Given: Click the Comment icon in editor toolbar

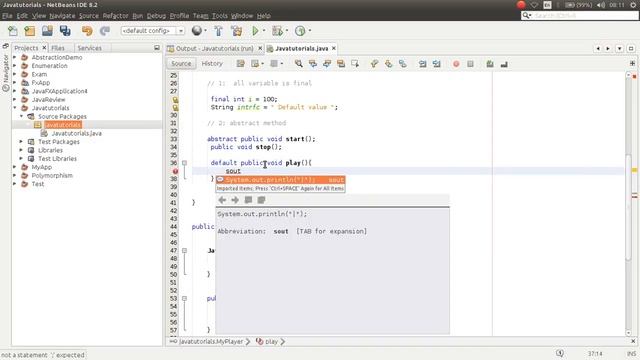Looking at the screenshot, I should (490, 64).
